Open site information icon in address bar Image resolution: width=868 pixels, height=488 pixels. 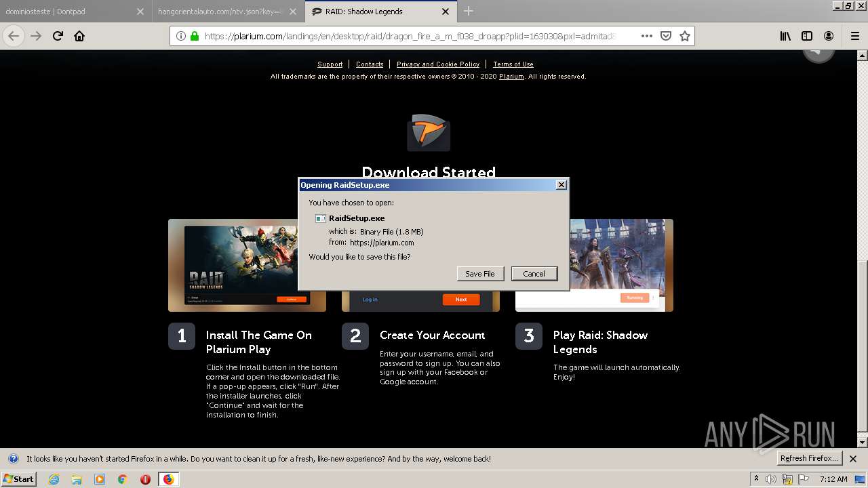(x=180, y=36)
